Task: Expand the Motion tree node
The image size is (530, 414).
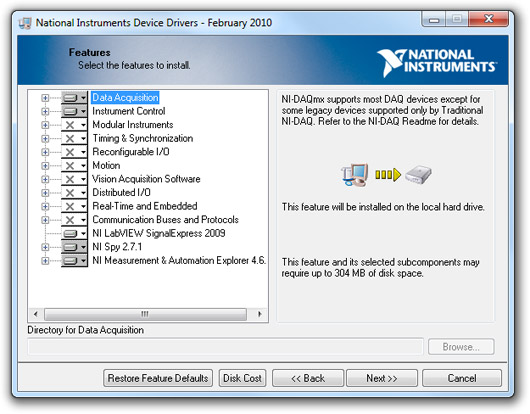Action: [x=45, y=166]
